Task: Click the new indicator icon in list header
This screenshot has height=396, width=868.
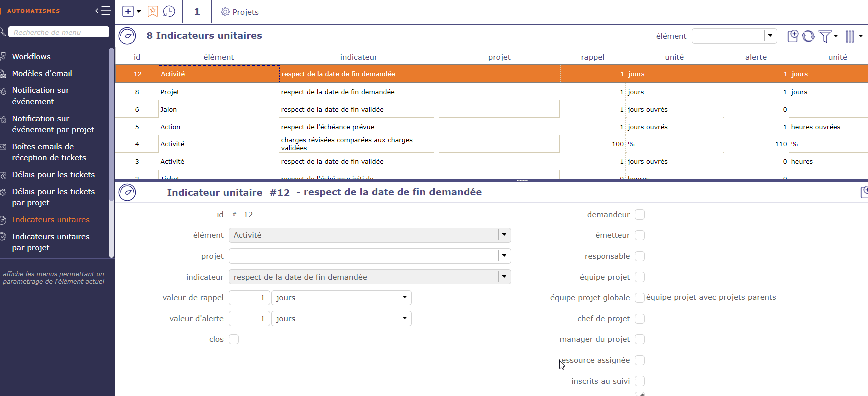Action: coord(793,36)
